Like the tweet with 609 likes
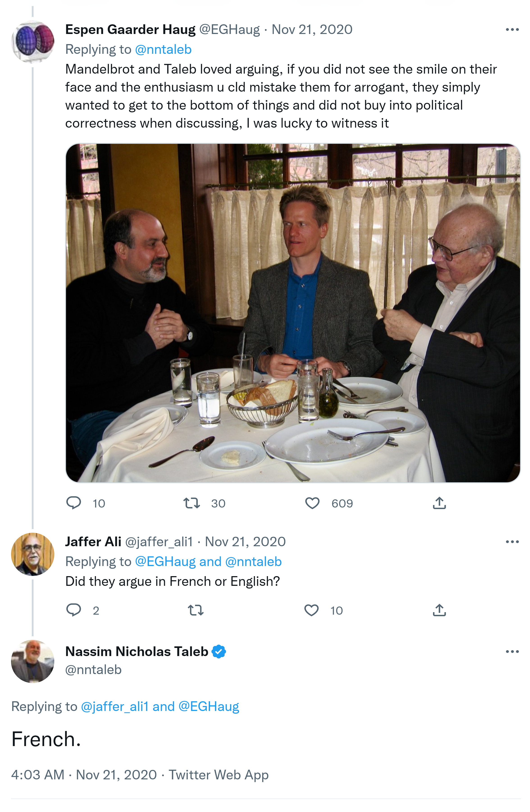The width and height of the screenshot is (530, 812). (312, 503)
